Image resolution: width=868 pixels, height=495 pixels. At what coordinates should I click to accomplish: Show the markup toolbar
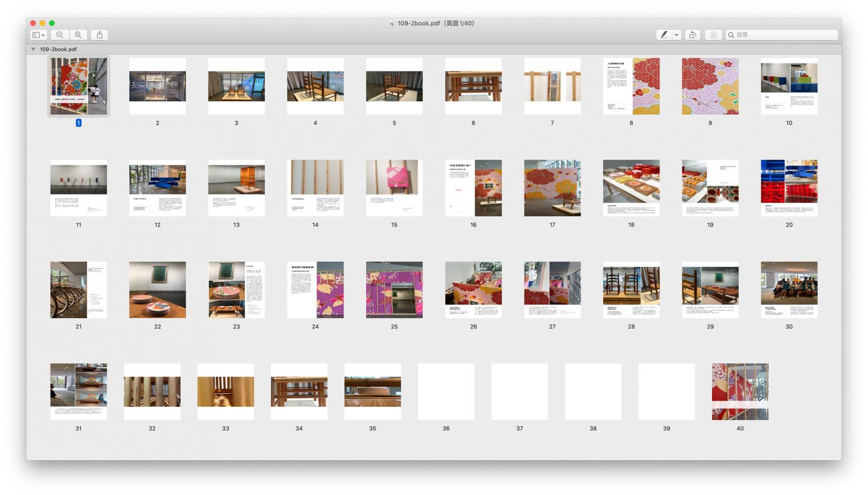(x=713, y=35)
